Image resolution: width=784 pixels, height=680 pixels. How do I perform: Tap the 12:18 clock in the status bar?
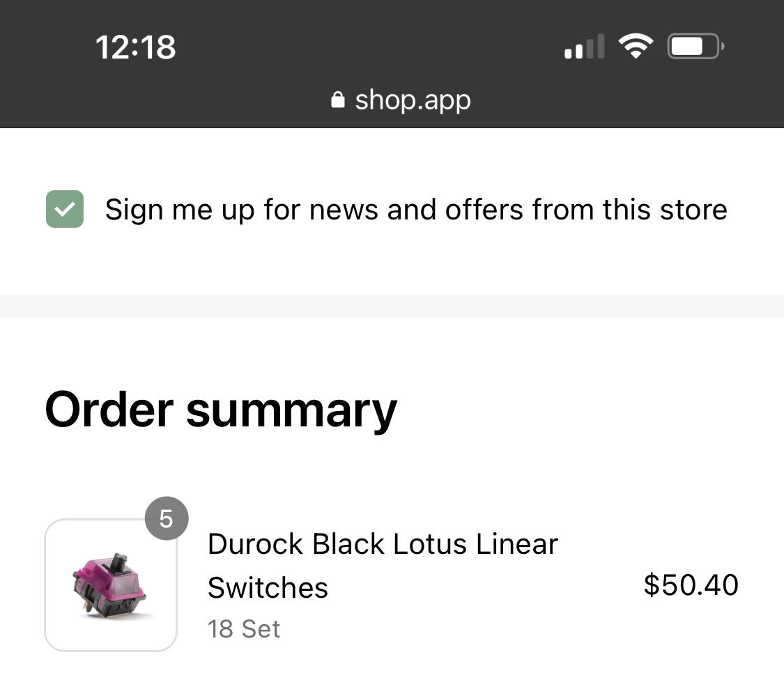(x=135, y=47)
